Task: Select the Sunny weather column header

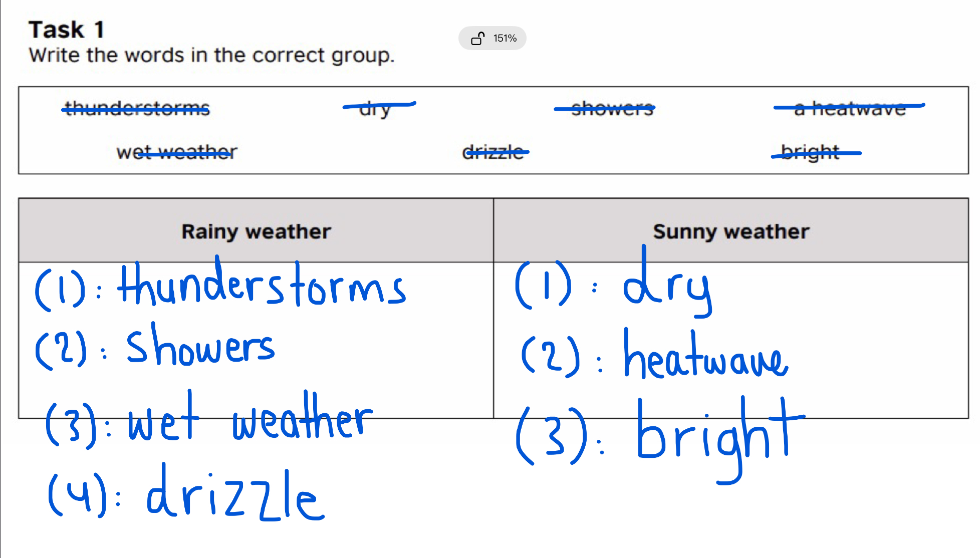Action: coord(730,231)
